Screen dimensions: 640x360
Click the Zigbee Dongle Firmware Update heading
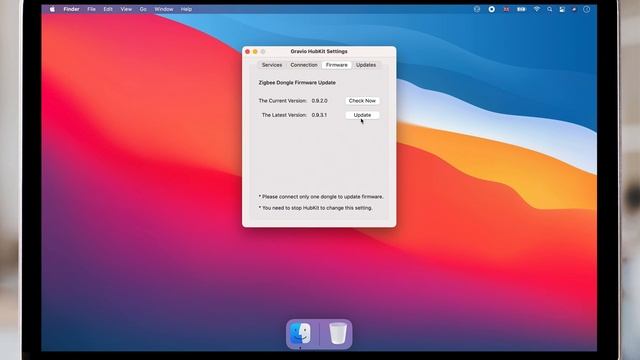pyautogui.click(x=297, y=82)
